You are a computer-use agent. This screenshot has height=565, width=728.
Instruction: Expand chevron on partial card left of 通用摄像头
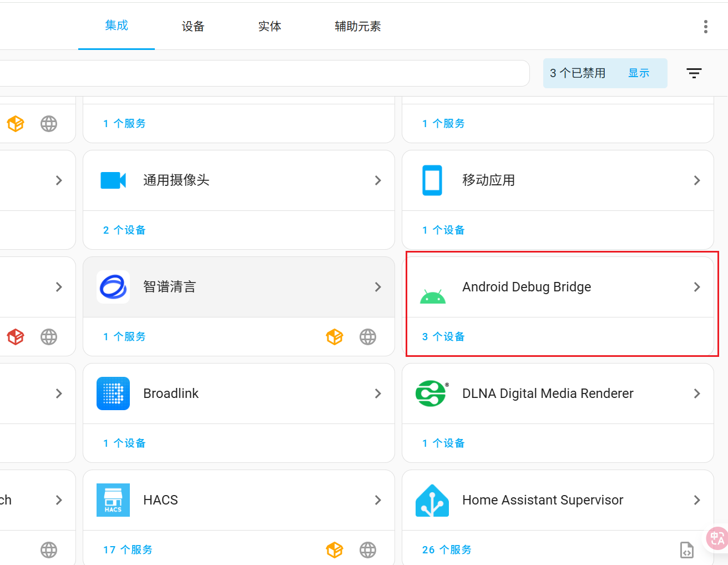(59, 180)
